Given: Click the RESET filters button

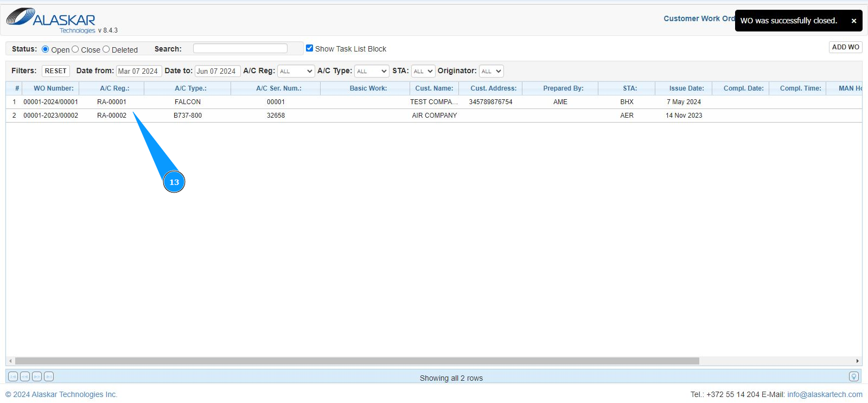Looking at the screenshot, I should pos(55,71).
